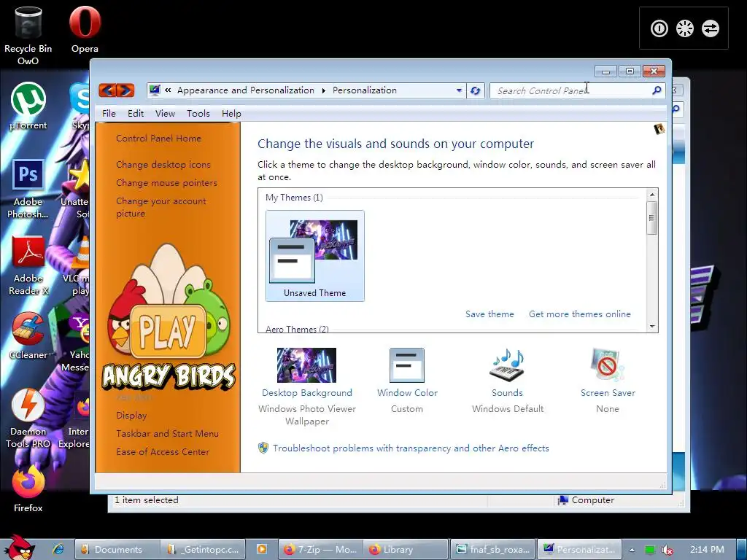Switch to _Getintopc taskbar button
This screenshot has height=560, width=747.
203,549
